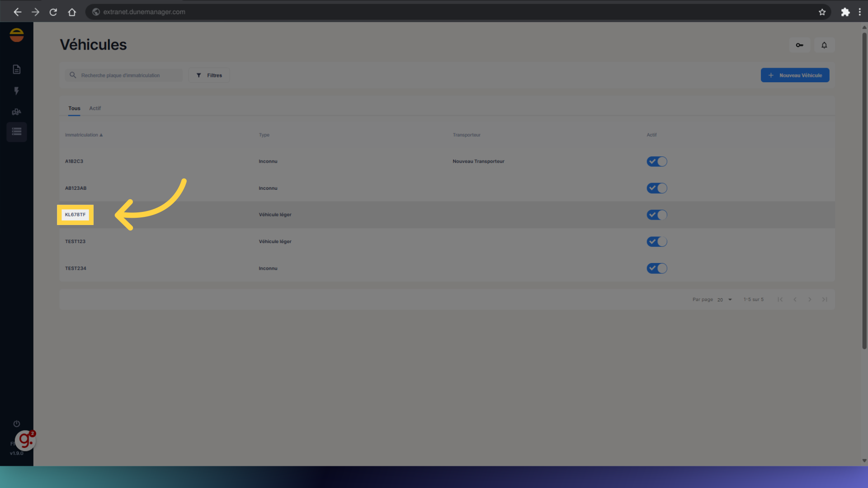868x488 pixels.
Task: Select the list rows sidebar icon
Action: coord(17,132)
